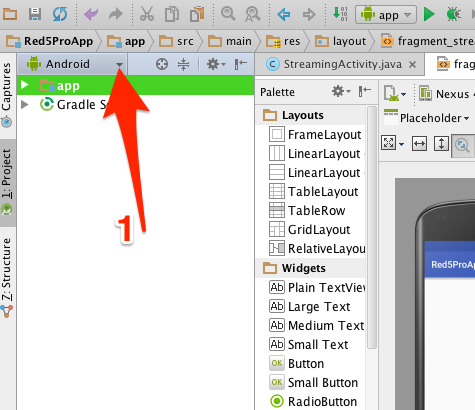The height and width of the screenshot is (410, 475).
Task: Click the Debug bug icon
Action: 453,14
